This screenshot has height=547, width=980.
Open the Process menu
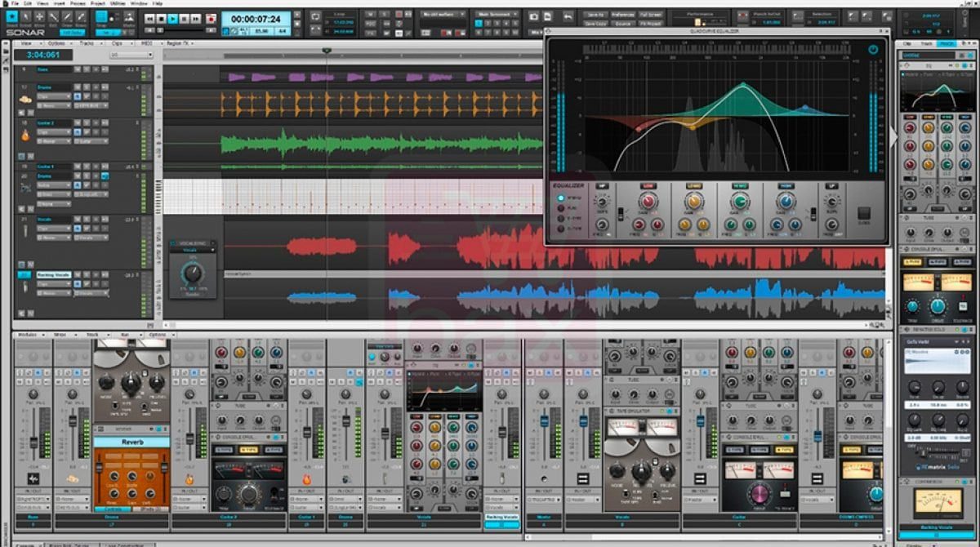point(78,3)
